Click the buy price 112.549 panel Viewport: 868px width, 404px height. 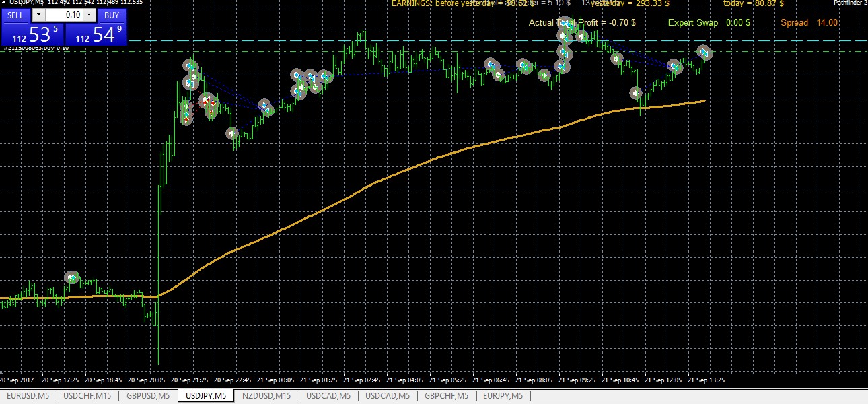click(96, 34)
